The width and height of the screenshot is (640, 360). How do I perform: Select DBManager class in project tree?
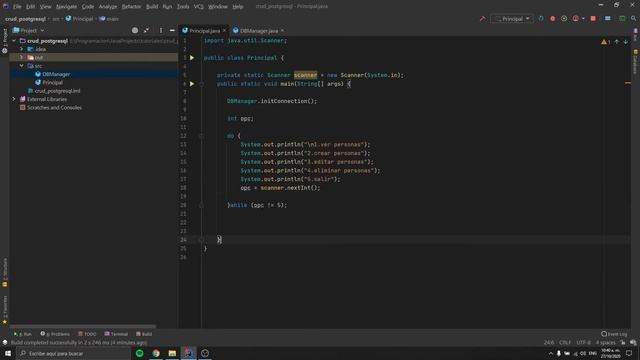(x=52, y=74)
